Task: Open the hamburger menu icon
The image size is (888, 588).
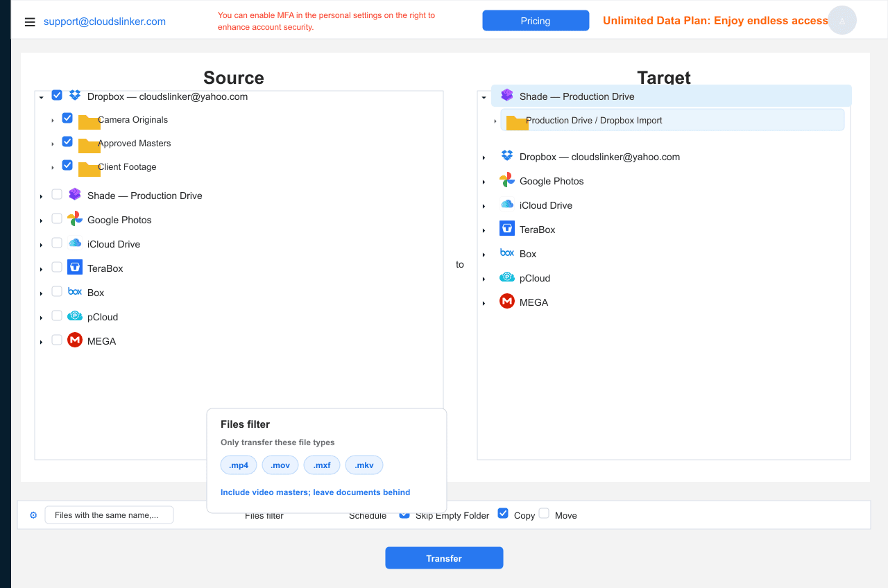Action: point(30,21)
